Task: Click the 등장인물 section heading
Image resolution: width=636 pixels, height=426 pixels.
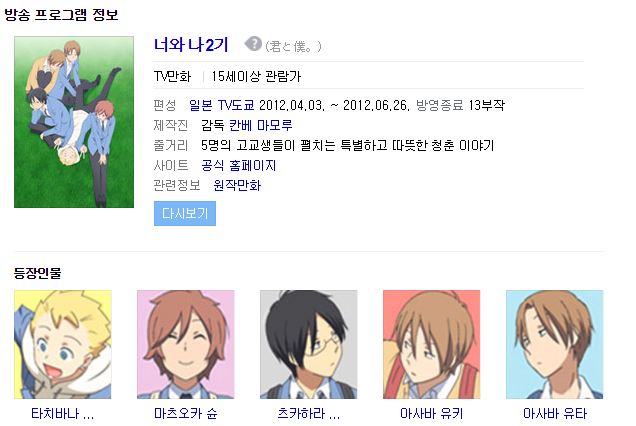Action: point(37,273)
